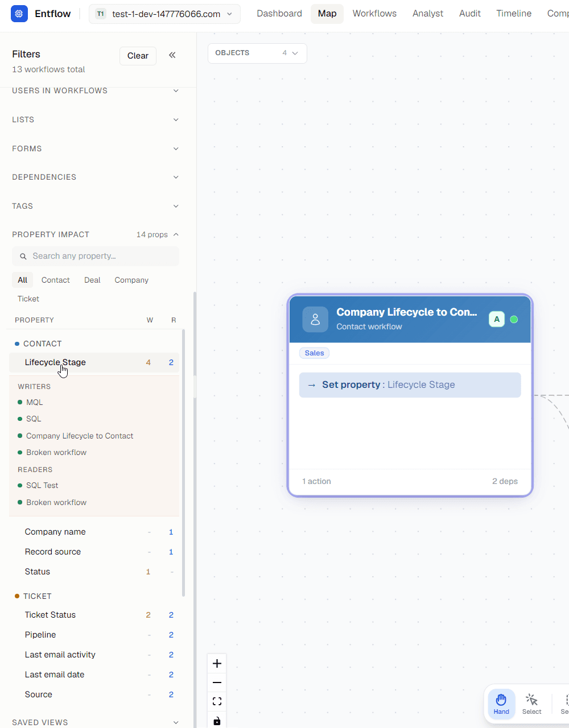Select the Ticket Status property

(94, 615)
